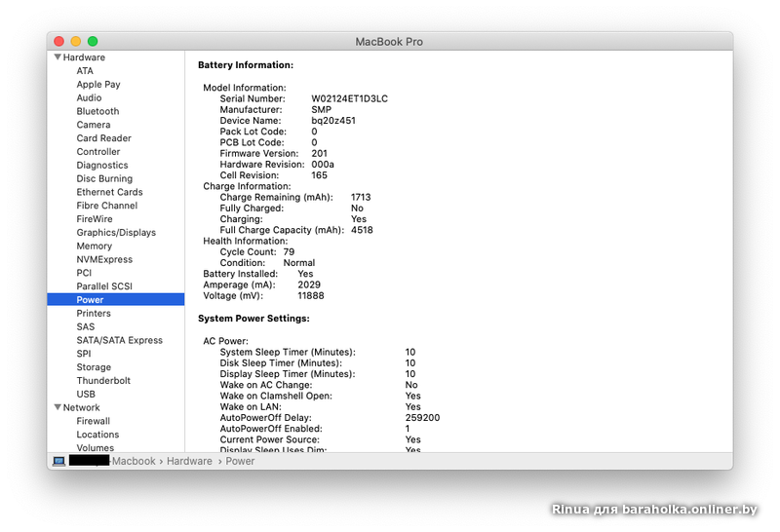Close the window with the red button
Image resolution: width=780 pixels, height=532 pixels.
click(58, 41)
